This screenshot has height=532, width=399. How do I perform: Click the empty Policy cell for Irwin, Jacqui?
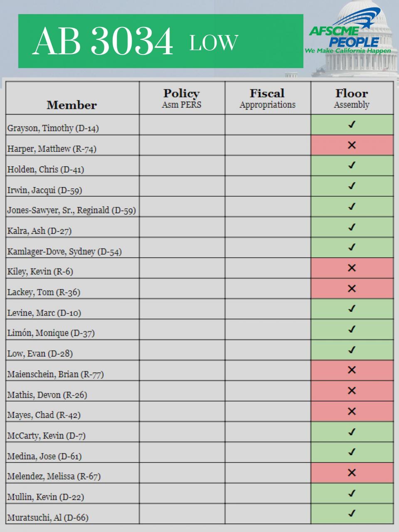(182, 186)
